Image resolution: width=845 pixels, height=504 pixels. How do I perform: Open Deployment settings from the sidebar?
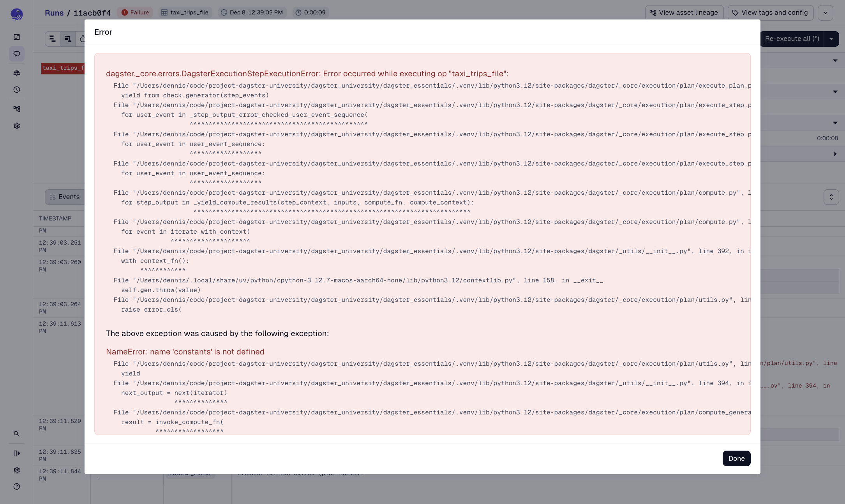pyautogui.click(x=17, y=126)
